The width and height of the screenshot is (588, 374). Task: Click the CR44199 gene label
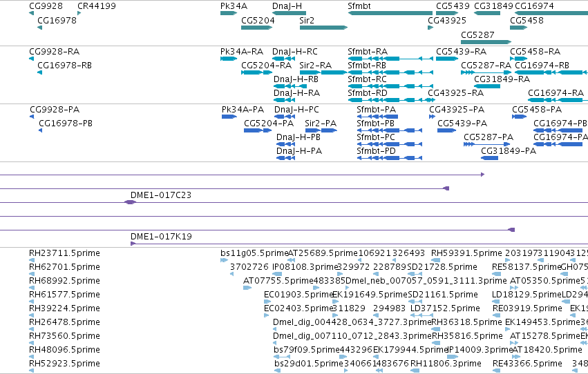tap(96, 6)
